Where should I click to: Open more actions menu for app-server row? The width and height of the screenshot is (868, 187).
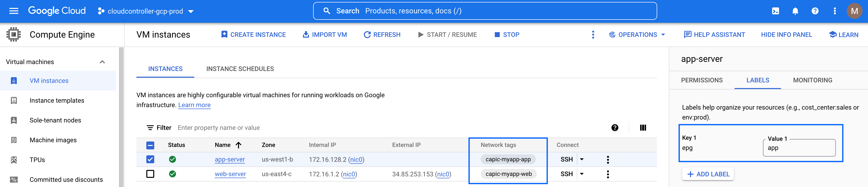point(608,160)
